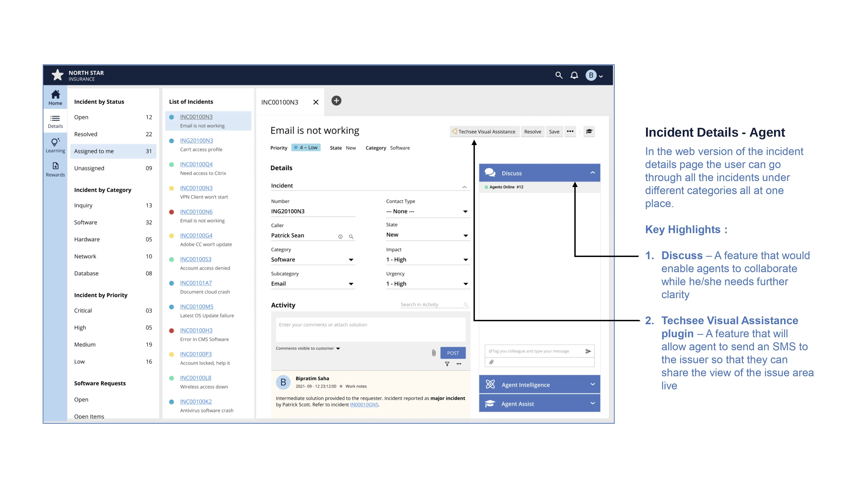This screenshot has height=488, width=868.
Task: Click the graduation cap icon next to Save
Action: (589, 131)
